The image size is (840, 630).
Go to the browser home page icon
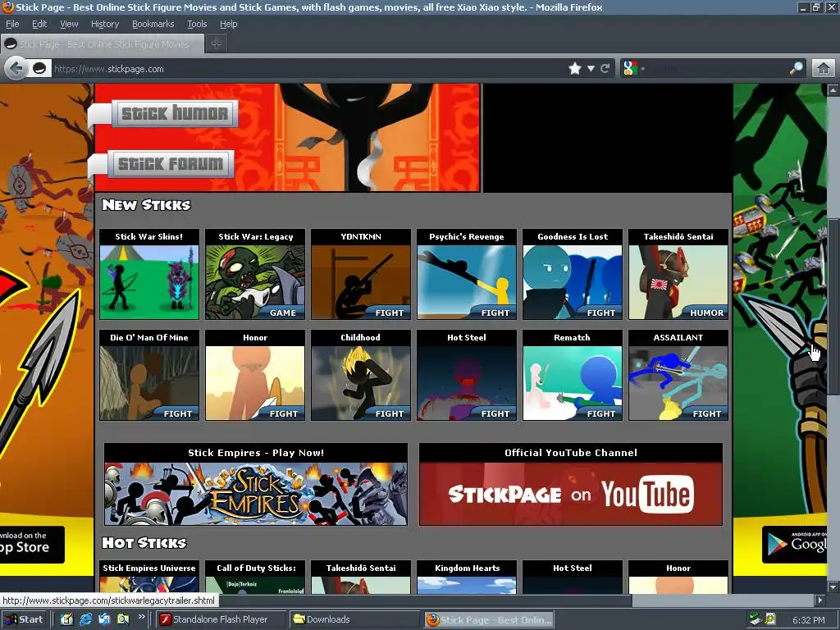tap(824, 69)
